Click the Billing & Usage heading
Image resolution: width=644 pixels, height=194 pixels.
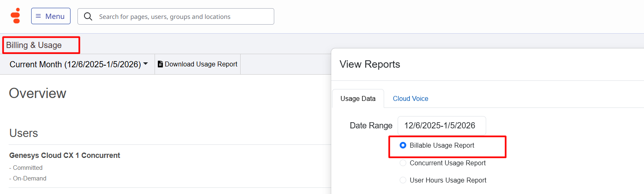[x=34, y=45]
